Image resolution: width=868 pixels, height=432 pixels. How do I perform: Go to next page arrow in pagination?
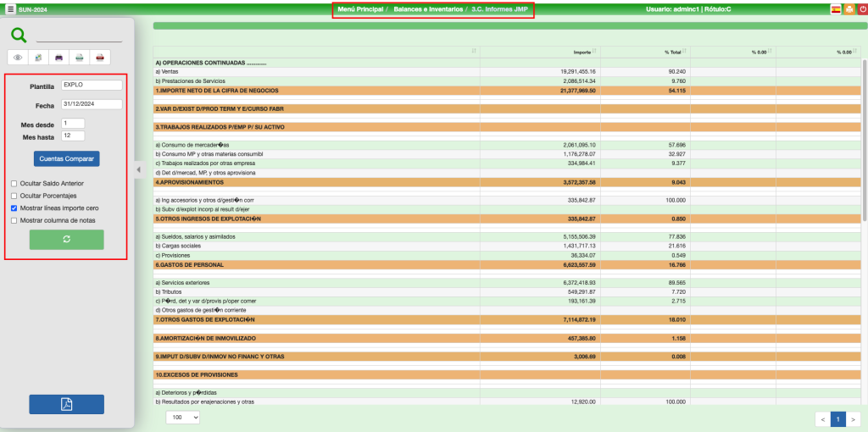(x=853, y=418)
